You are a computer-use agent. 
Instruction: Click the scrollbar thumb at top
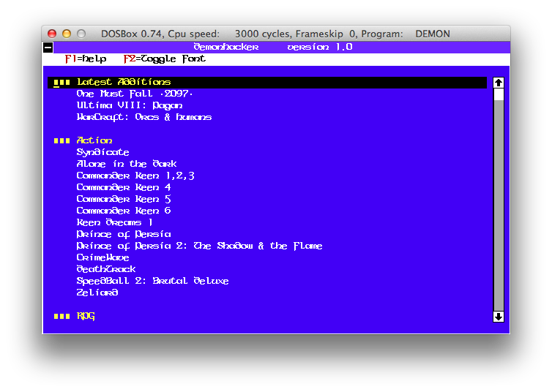point(498,94)
